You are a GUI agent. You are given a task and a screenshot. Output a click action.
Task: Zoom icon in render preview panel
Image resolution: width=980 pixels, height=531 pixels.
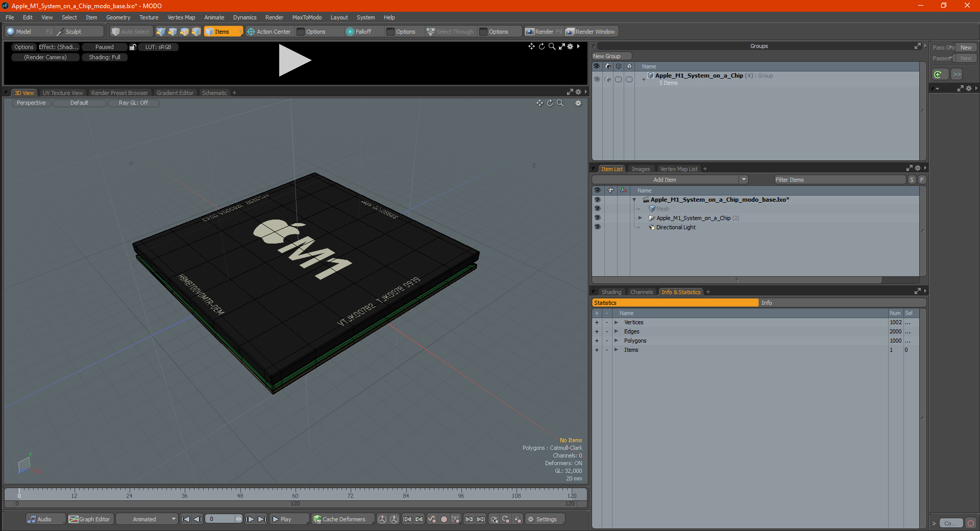(x=552, y=46)
